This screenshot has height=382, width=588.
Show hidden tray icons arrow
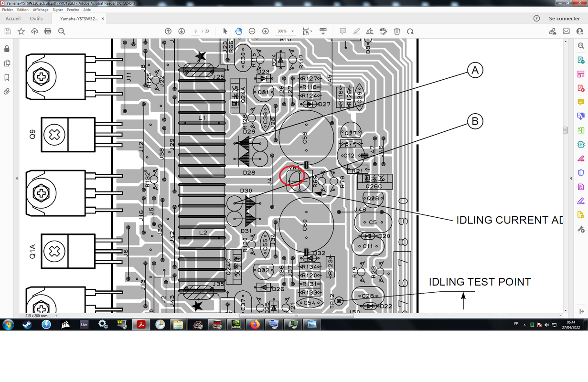[x=524, y=324]
